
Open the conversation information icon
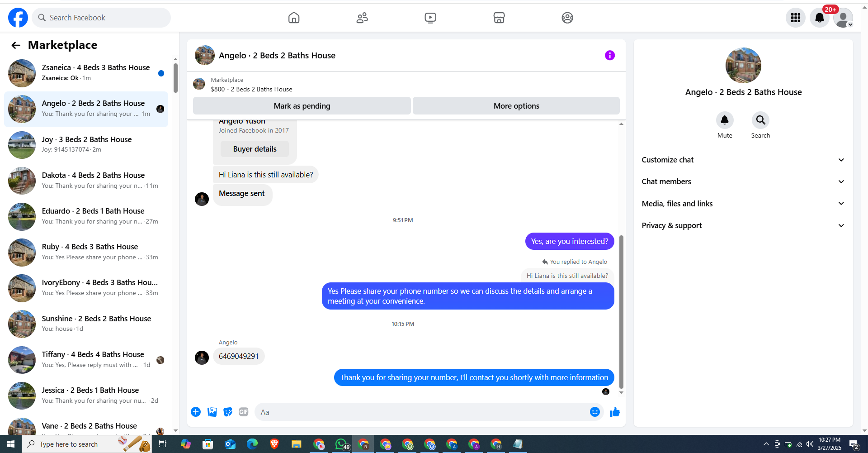[x=610, y=55]
